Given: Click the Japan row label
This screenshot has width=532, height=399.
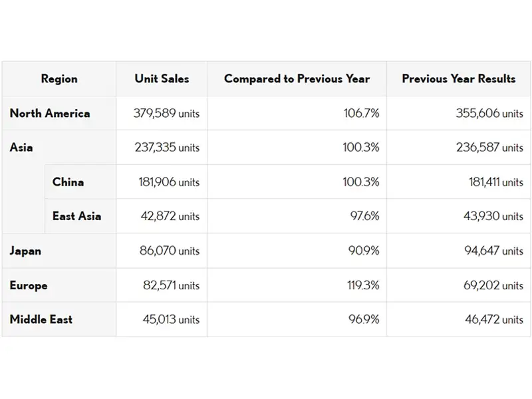Looking at the screenshot, I should 25,251.
